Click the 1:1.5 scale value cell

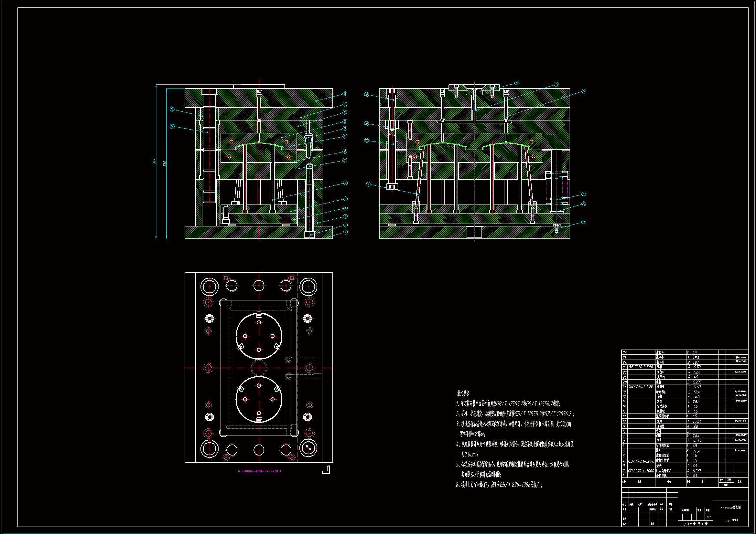click(x=708, y=517)
